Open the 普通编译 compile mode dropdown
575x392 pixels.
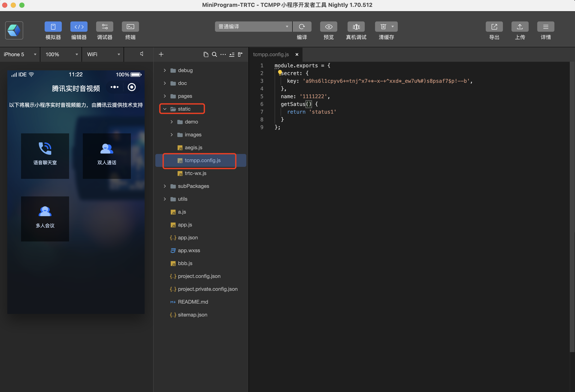(x=253, y=26)
